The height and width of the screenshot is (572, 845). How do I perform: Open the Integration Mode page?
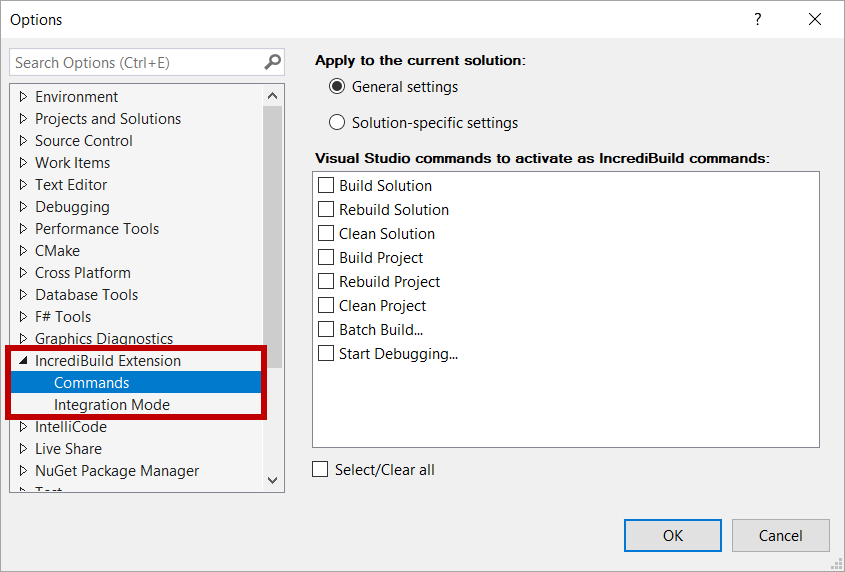pyautogui.click(x=111, y=405)
